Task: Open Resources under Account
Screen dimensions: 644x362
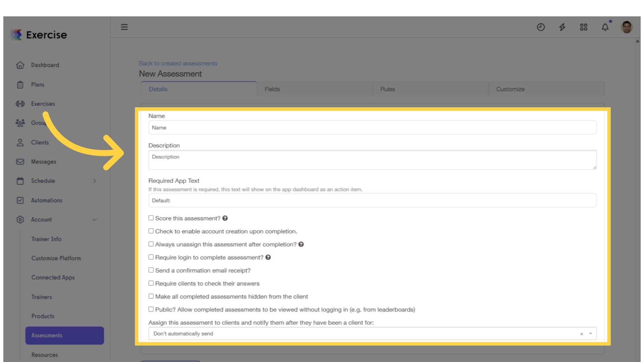Action: [45, 355]
